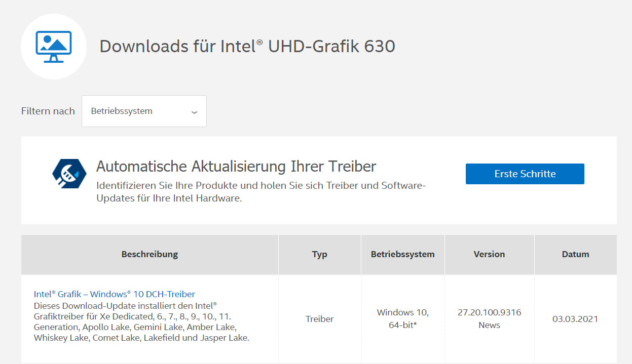Screen dimensions: 632x364
Task: Open the Betriebssystem filter dropdown
Action: [x=143, y=111]
